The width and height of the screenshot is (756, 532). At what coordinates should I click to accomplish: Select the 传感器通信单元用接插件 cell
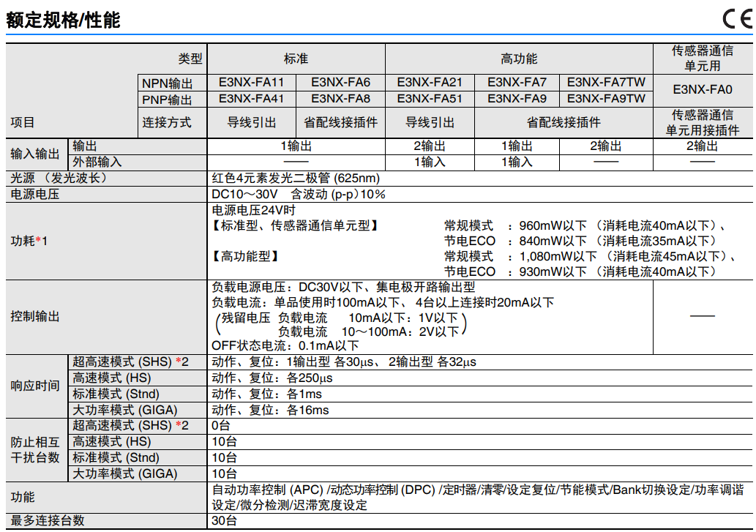point(703,122)
